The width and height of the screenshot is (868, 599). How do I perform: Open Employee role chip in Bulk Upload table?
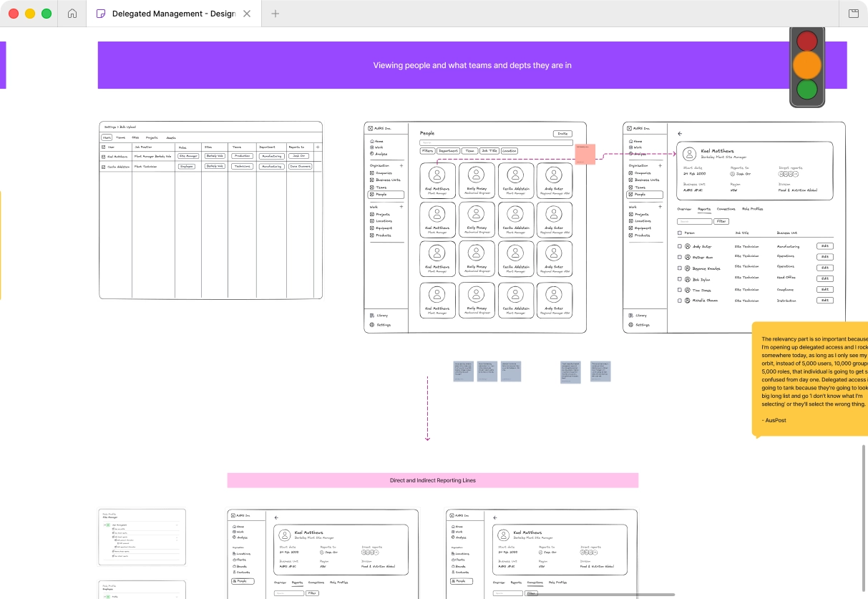(187, 166)
